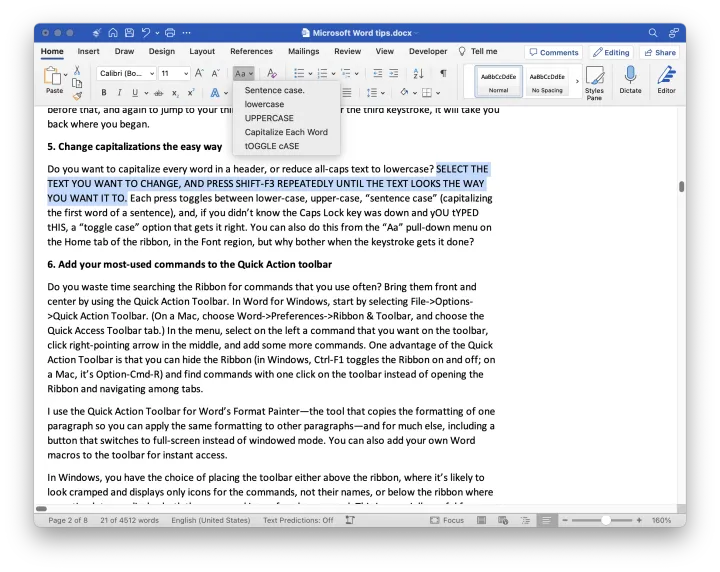Click the Paste icon in the ribbon
The image size is (720, 572).
point(53,78)
